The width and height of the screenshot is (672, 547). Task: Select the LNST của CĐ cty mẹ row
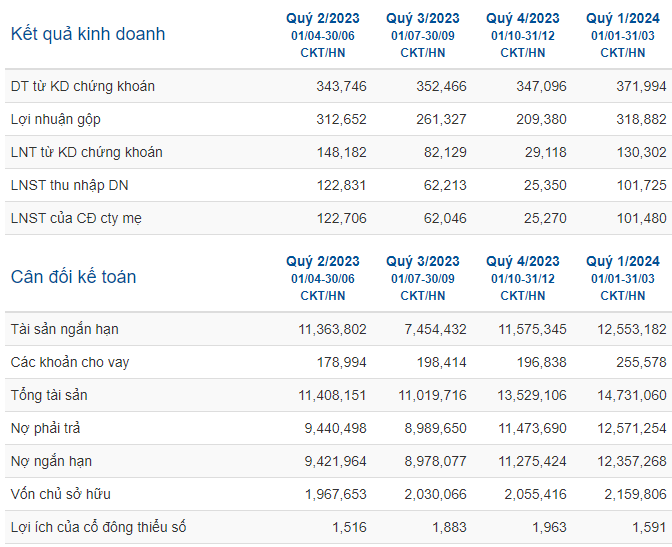click(x=339, y=218)
